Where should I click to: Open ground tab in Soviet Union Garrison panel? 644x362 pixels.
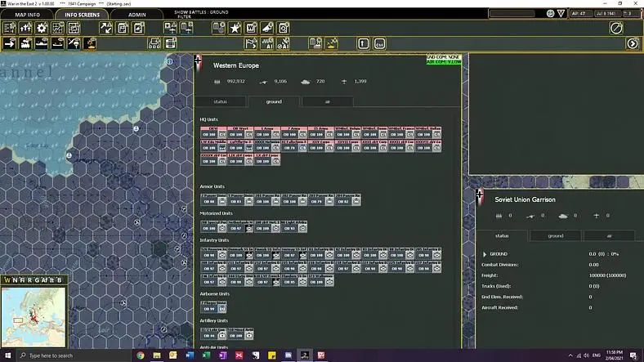(555, 235)
